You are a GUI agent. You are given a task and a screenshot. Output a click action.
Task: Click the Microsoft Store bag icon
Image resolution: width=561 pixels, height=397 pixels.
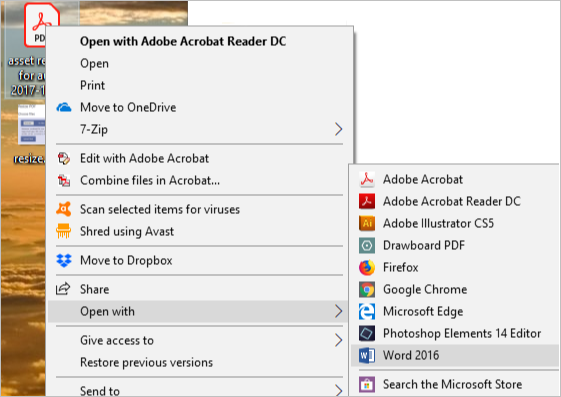(x=367, y=385)
